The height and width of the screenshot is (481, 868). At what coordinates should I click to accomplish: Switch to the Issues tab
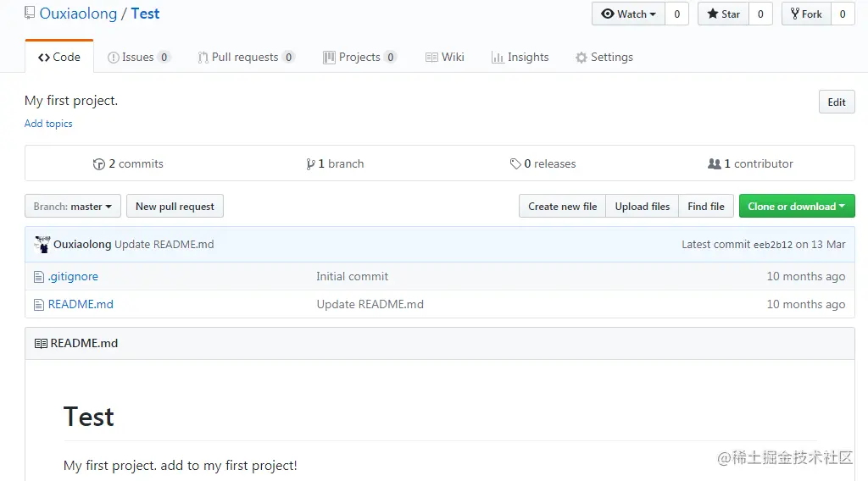[x=139, y=57]
